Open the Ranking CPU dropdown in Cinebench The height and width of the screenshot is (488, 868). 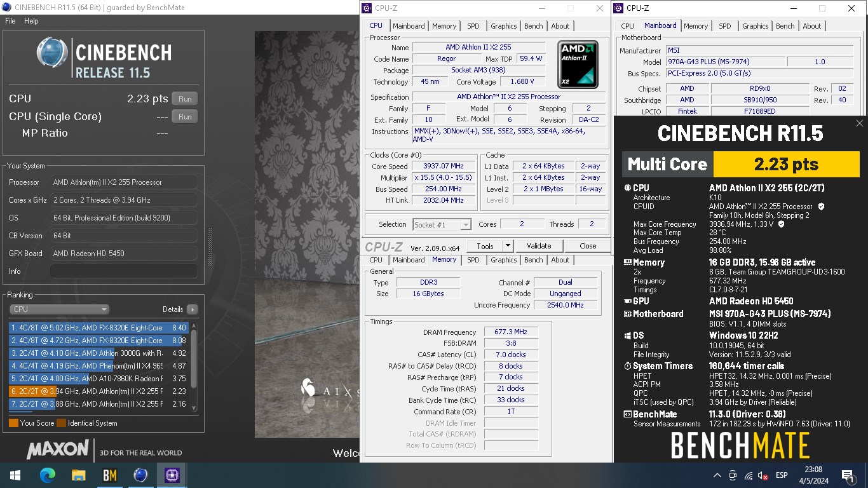coord(59,309)
